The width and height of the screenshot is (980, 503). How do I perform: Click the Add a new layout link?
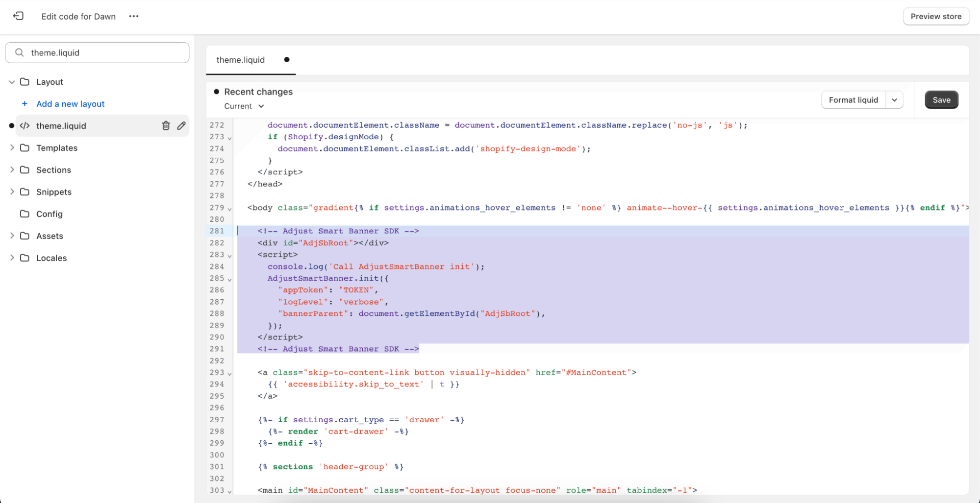point(70,104)
